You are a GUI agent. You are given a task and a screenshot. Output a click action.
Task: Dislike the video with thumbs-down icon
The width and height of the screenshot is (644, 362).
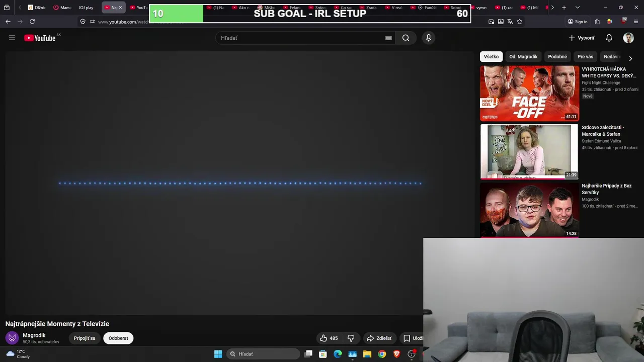point(351,338)
